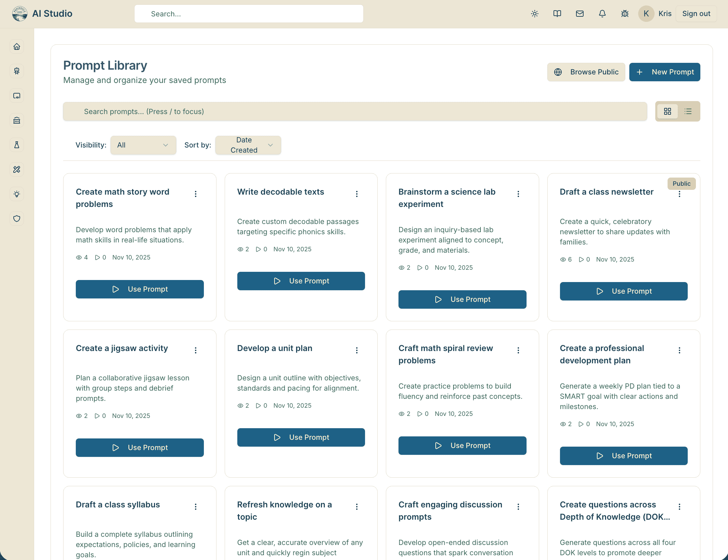Switch to list view of prompts
Screen dimensions: 728x560
pyautogui.click(x=688, y=111)
